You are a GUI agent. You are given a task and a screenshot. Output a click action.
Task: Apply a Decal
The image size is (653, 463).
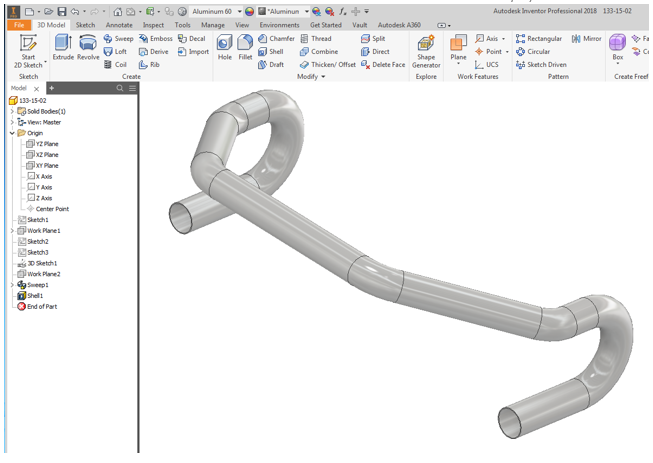[192, 39]
